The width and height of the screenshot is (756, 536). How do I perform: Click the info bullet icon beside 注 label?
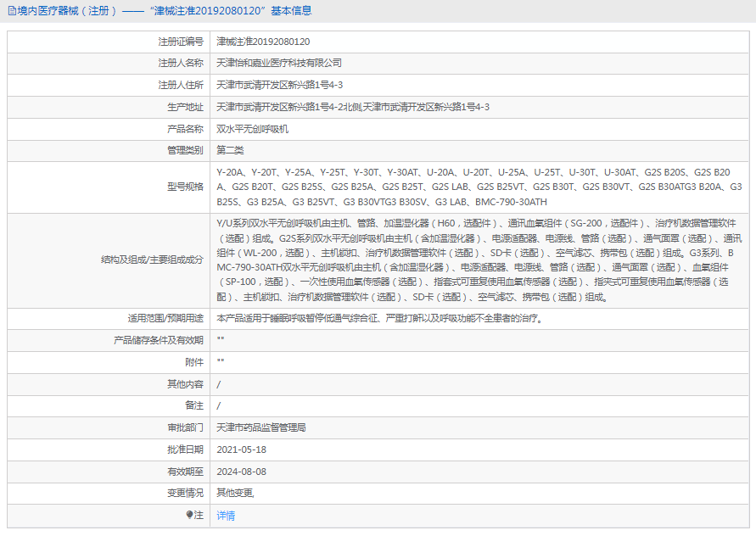[x=189, y=515]
